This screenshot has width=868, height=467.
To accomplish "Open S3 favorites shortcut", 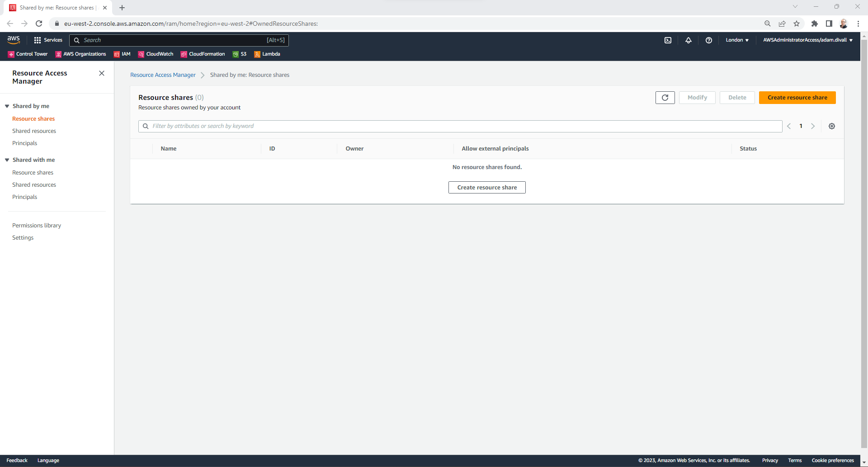I will (240, 54).
